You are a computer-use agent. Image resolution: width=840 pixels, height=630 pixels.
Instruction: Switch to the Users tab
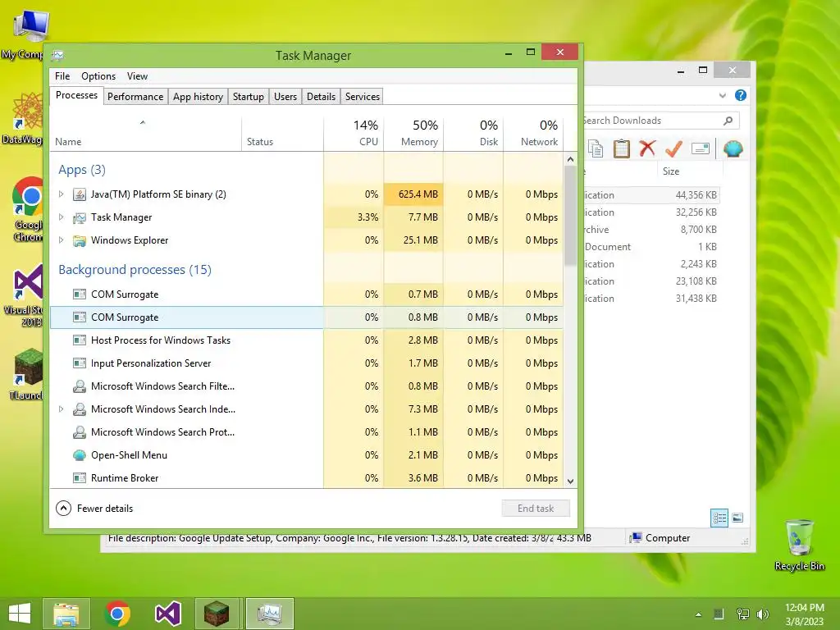(285, 97)
